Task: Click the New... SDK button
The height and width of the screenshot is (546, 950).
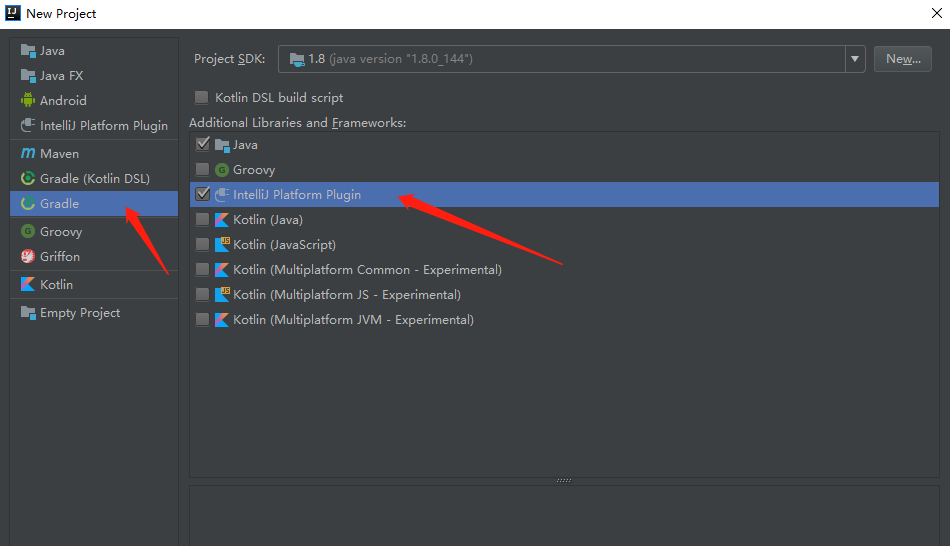Action: click(x=903, y=59)
